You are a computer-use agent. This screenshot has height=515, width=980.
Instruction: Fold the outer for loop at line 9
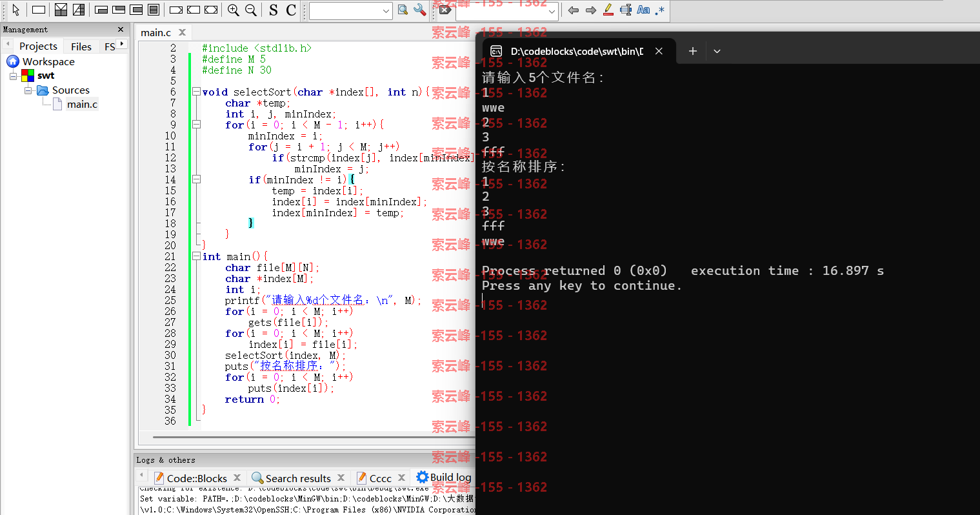pyautogui.click(x=196, y=125)
